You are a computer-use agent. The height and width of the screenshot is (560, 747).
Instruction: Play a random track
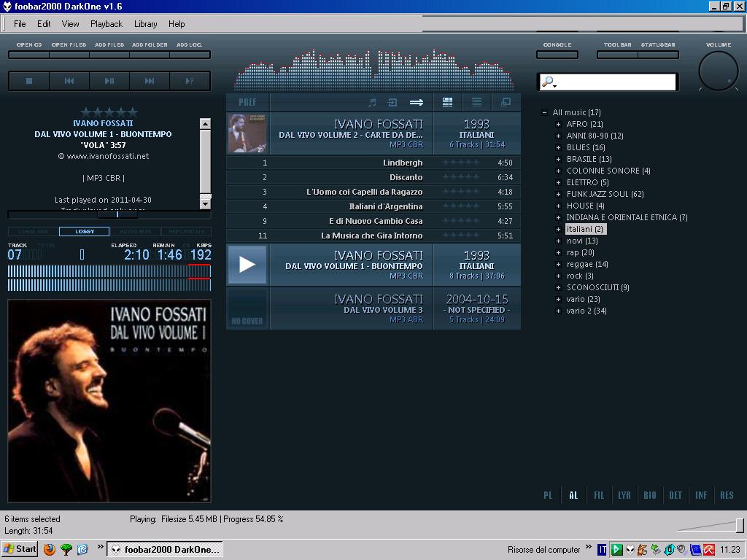[x=190, y=81]
